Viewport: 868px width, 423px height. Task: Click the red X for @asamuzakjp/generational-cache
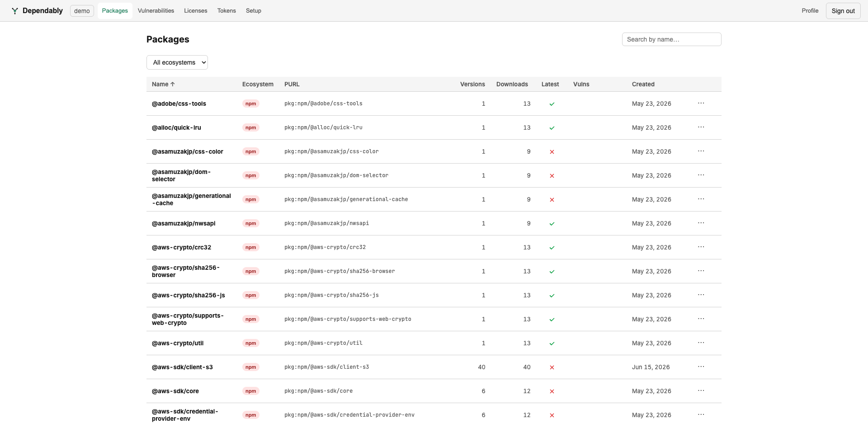[x=552, y=200]
